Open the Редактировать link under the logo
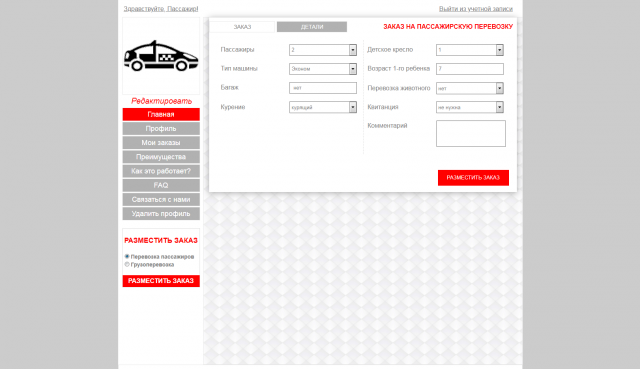Image resolution: width=640 pixels, height=369 pixels. pos(161,101)
